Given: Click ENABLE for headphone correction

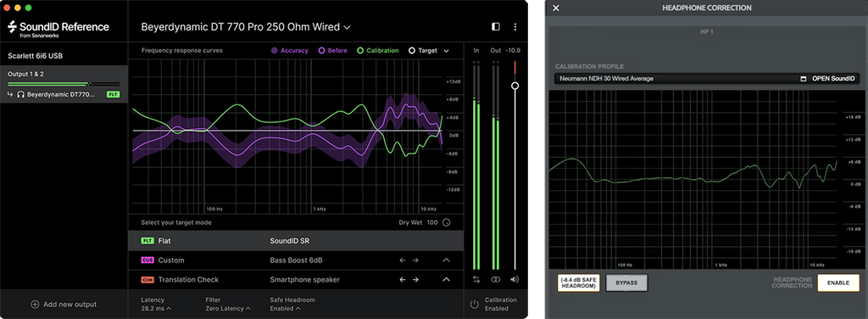Looking at the screenshot, I should click(838, 283).
